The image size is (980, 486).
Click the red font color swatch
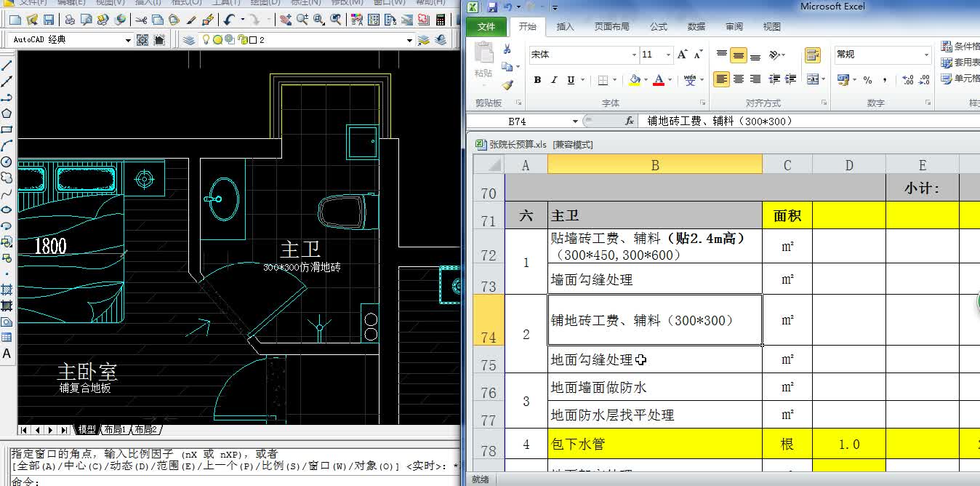point(659,83)
